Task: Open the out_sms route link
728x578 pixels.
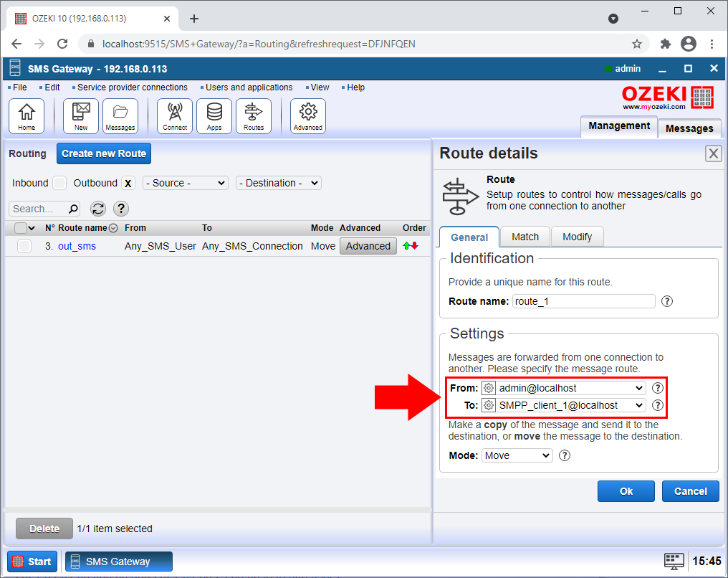Action: [x=77, y=246]
